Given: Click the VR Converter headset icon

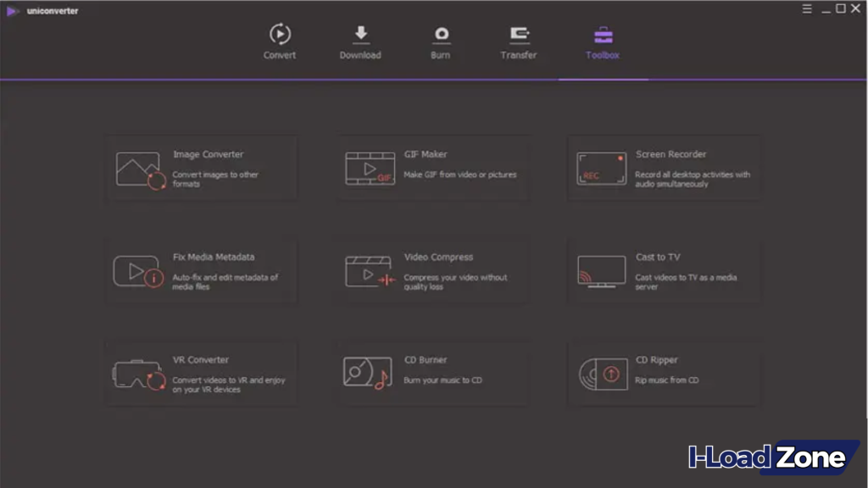Looking at the screenshot, I should [x=139, y=374].
